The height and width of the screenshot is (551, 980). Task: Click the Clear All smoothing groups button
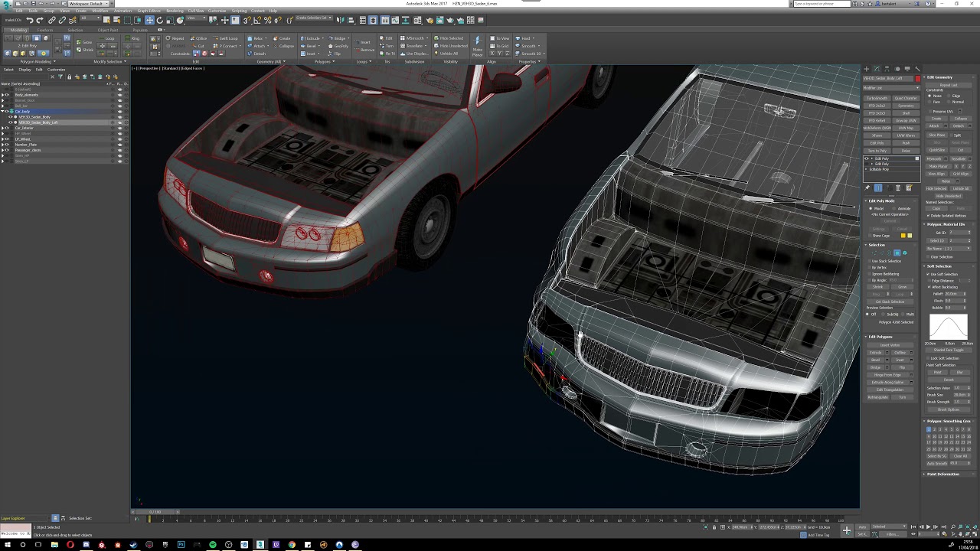click(960, 456)
